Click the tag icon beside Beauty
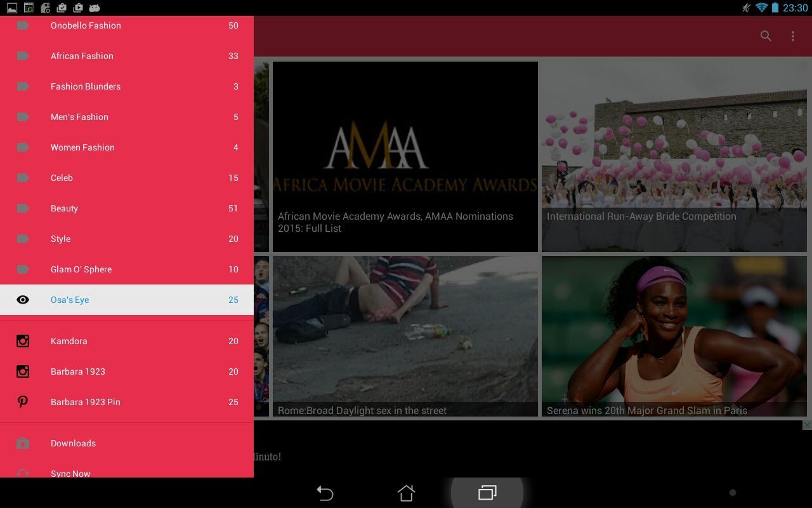The width and height of the screenshot is (812, 508). 23,208
